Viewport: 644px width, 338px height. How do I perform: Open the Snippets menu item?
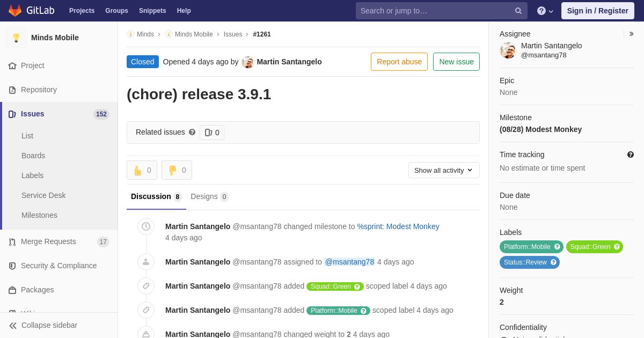coord(152,11)
